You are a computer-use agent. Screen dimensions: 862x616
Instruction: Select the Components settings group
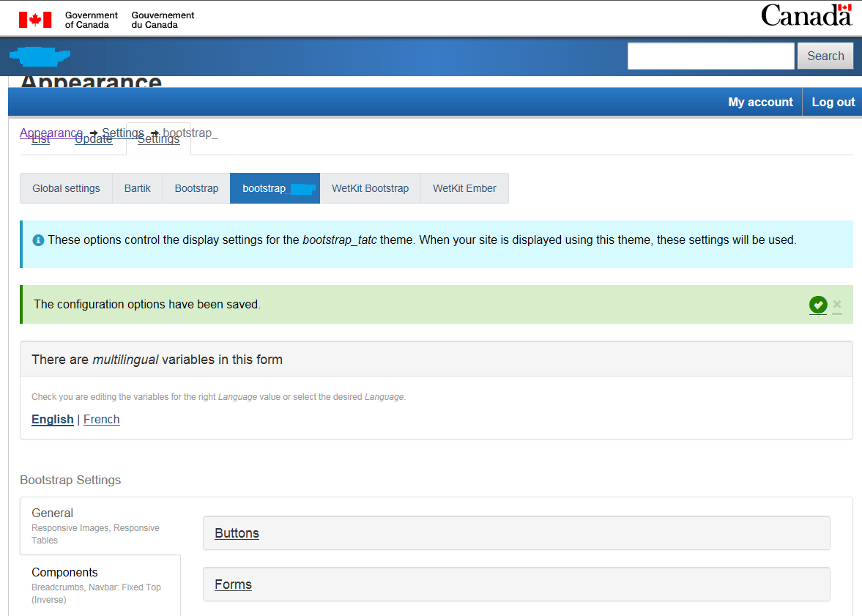(64, 572)
